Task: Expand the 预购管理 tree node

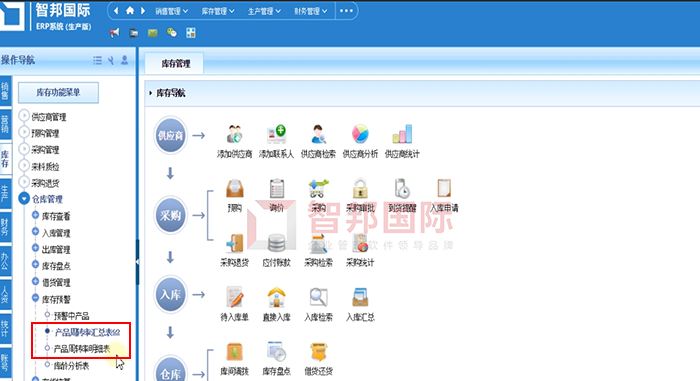Action: (24, 132)
